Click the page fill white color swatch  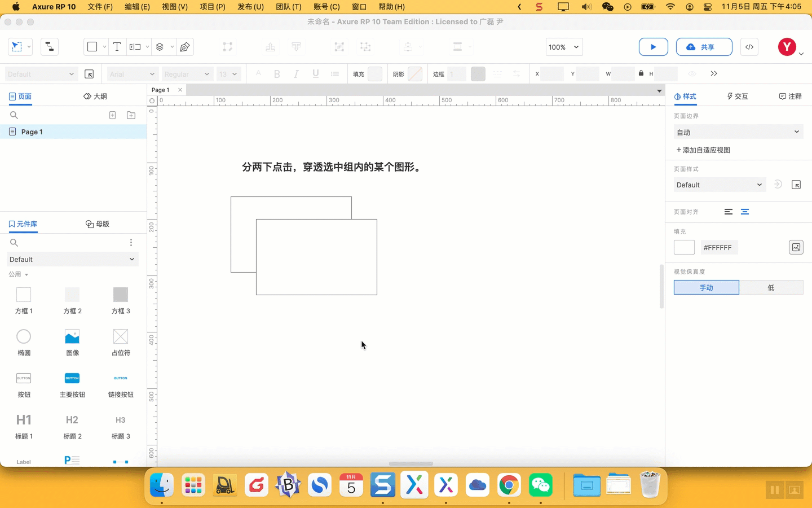coord(684,247)
